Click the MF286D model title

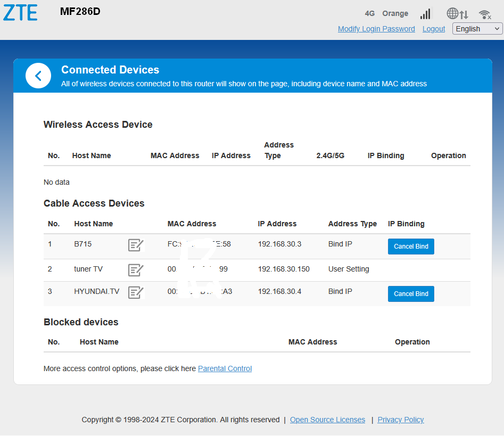(80, 12)
